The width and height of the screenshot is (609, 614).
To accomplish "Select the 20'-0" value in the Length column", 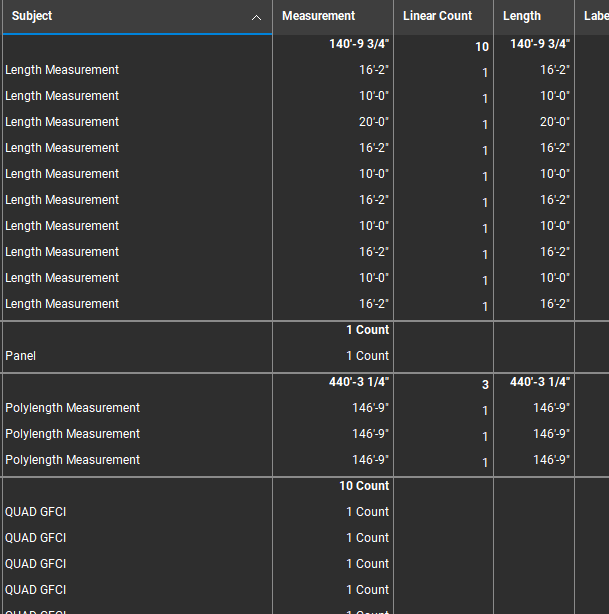I will 555,122.
